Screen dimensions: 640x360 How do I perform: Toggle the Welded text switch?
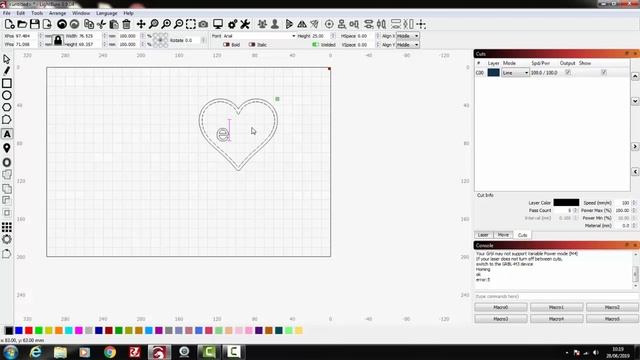[315, 44]
